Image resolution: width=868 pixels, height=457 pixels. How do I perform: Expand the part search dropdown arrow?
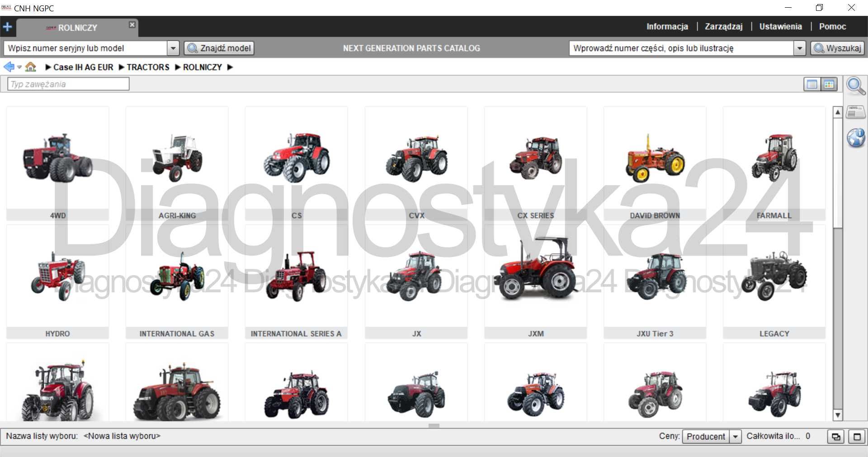click(800, 48)
